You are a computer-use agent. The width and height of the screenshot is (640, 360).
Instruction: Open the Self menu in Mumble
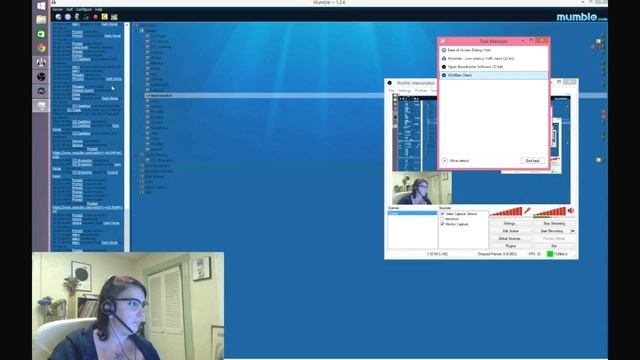pyautogui.click(x=69, y=9)
